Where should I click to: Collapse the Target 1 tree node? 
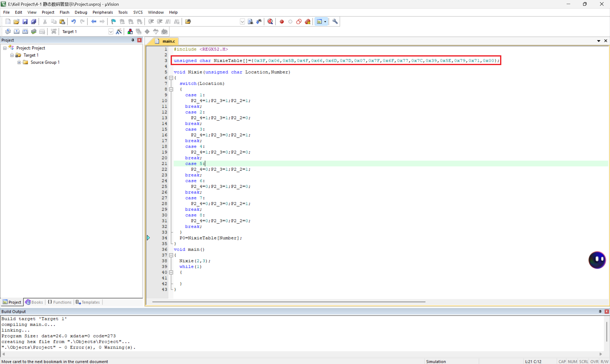[x=12, y=55]
